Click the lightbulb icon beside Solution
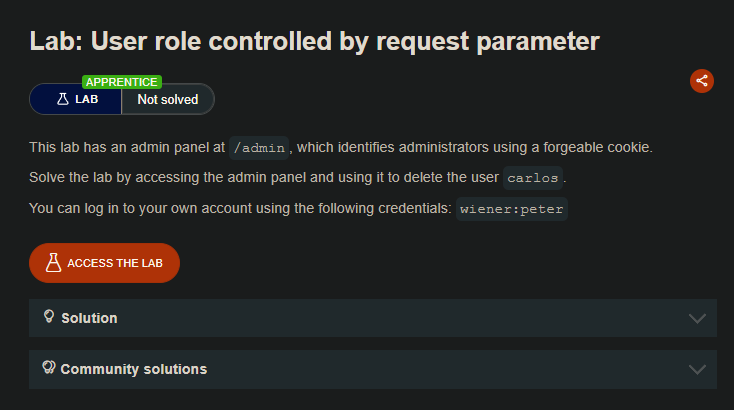The image size is (734, 410). tap(48, 317)
